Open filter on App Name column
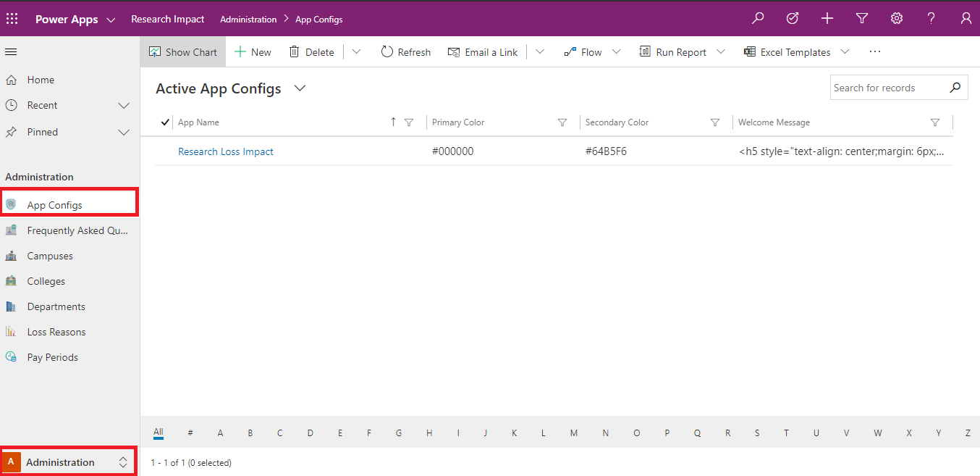 coord(409,122)
